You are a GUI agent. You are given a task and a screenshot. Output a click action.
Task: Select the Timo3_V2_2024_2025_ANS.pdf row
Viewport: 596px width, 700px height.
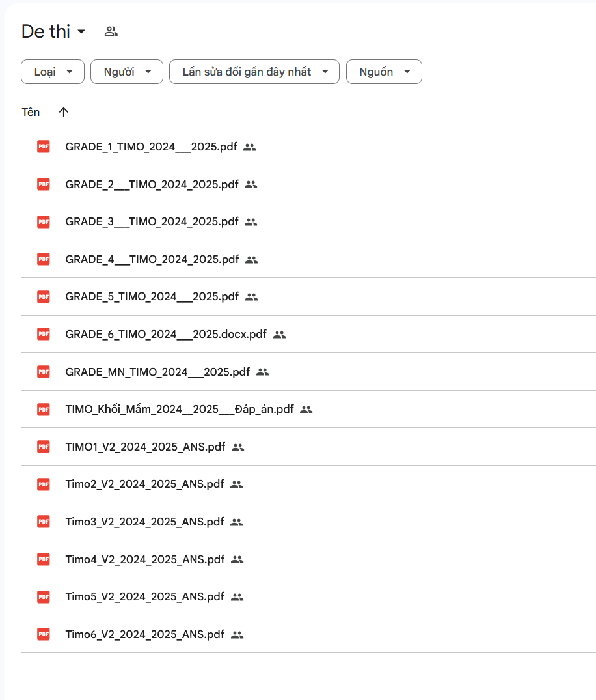pos(144,522)
